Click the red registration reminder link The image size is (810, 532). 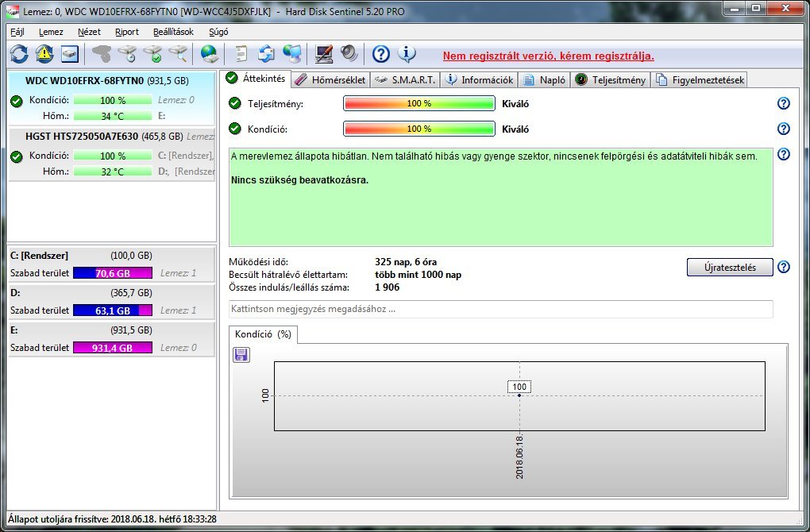(x=548, y=56)
